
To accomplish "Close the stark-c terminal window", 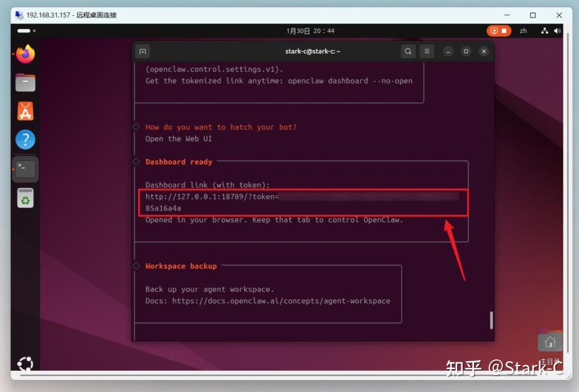I will [x=484, y=51].
